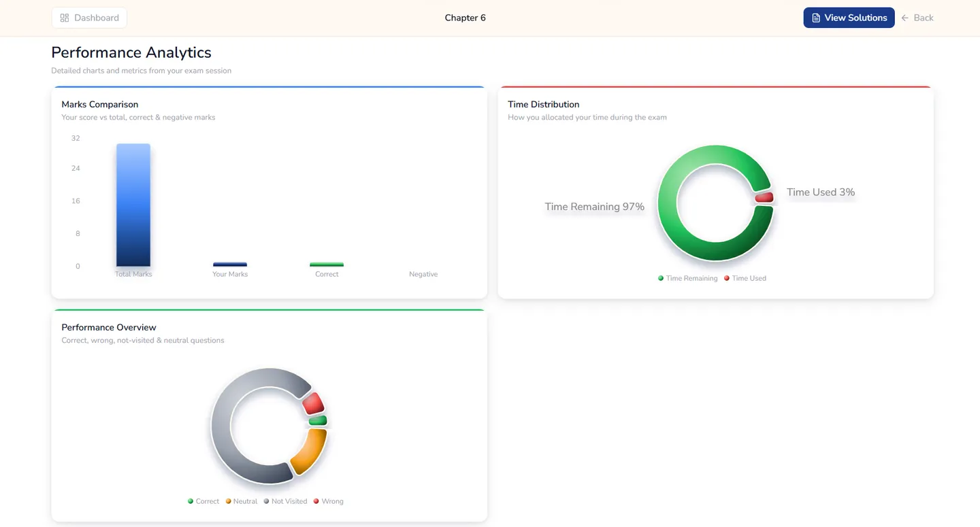Screen dimensions: 980x527
Task: Click the orange Neutral donut segment
Action: click(x=310, y=452)
